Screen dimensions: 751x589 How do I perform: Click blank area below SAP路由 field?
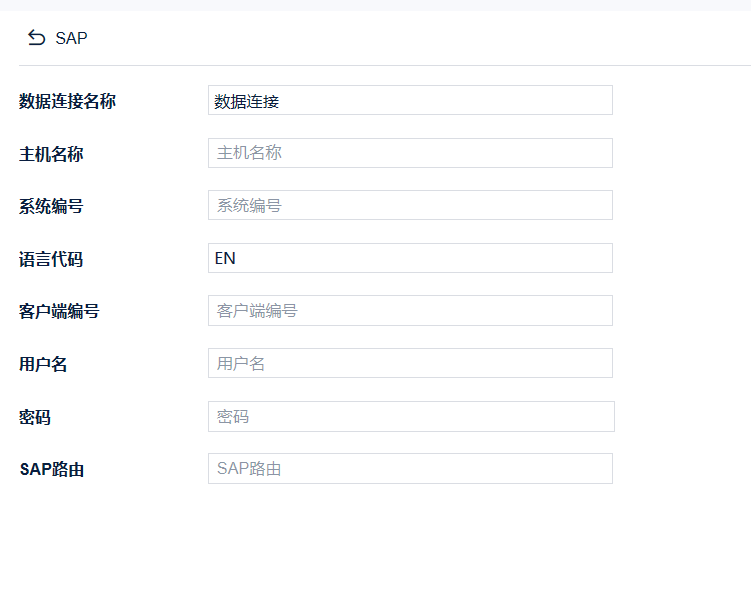coord(376,536)
